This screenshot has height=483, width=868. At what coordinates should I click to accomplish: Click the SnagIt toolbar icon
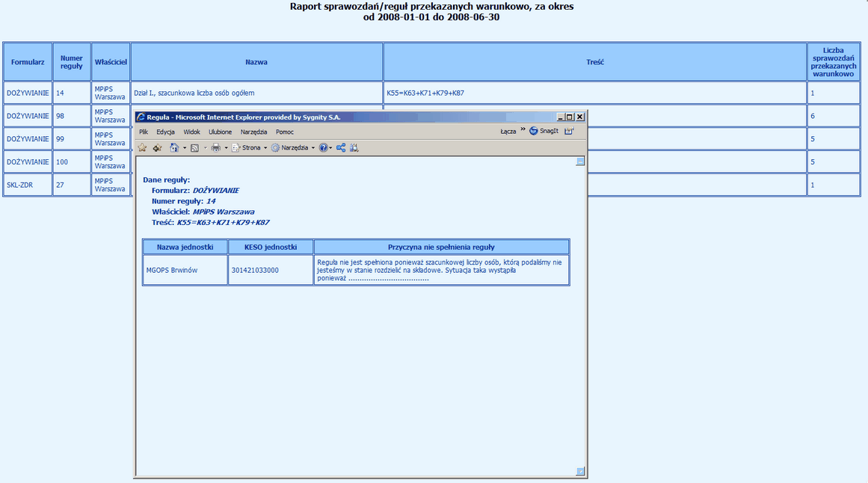click(x=544, y=131)
